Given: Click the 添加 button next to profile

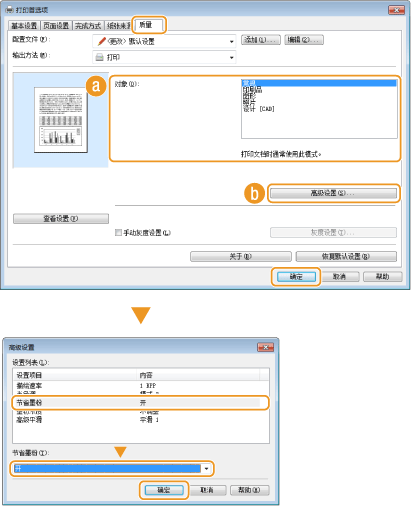Looking at the screenshot, I should [261, 40].
